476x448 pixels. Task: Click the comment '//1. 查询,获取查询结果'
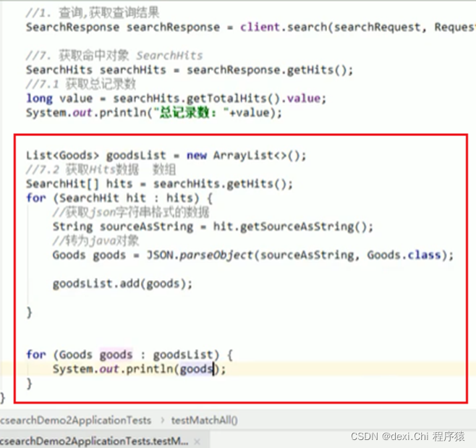tap(93, 13)
